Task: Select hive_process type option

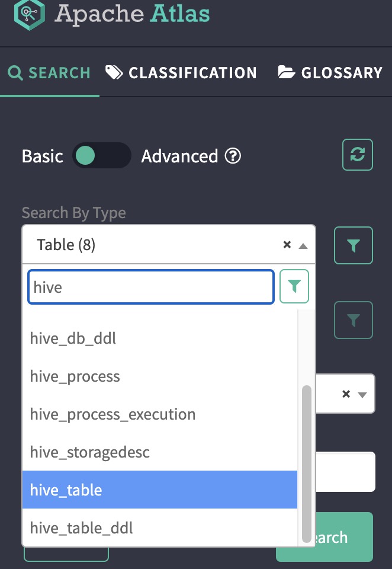Action: click(x=159, y=376)
